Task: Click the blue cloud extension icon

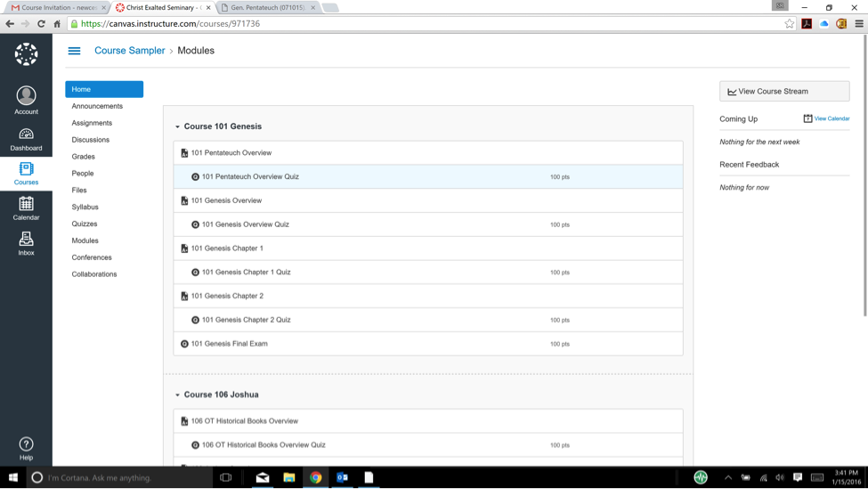Action: [x=824, y=24]
